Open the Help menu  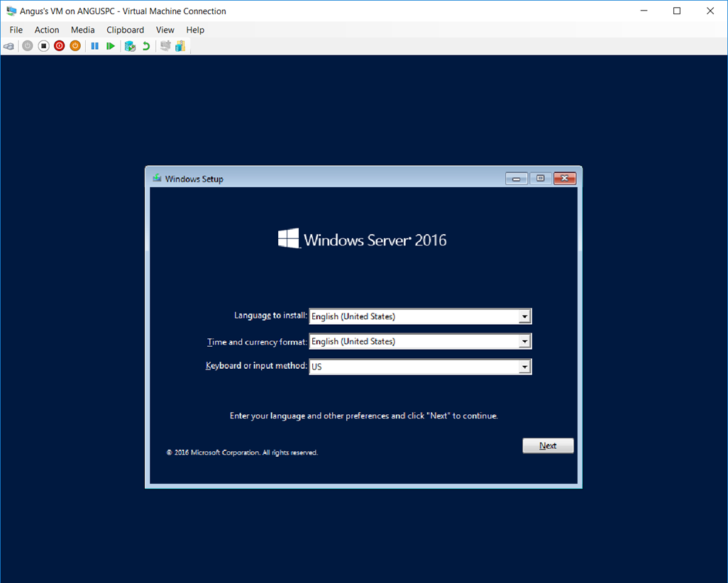[195, 30]
